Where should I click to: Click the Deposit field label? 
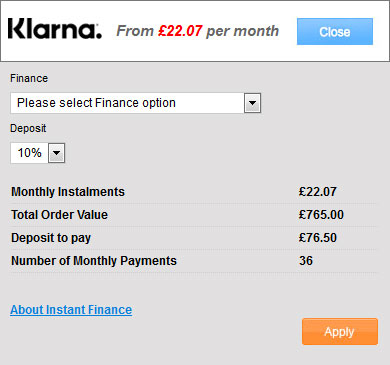click(28, 128)
